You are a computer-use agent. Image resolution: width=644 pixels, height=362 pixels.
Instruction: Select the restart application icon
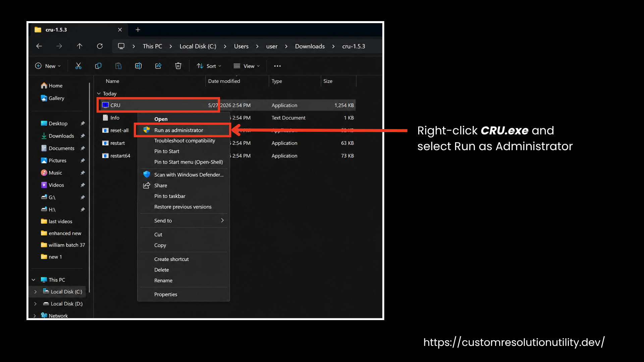tap(105, 143)
